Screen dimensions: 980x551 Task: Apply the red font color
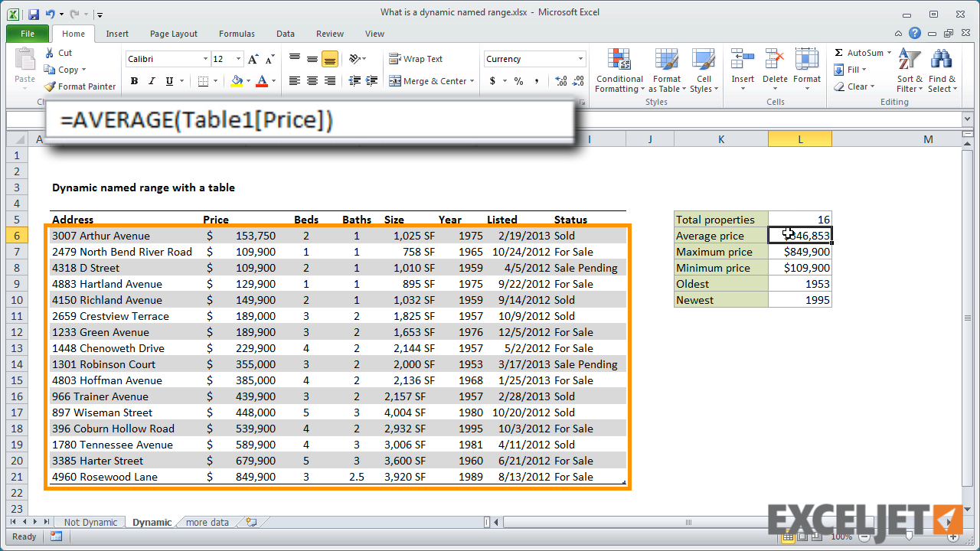[x=262, y=81]
